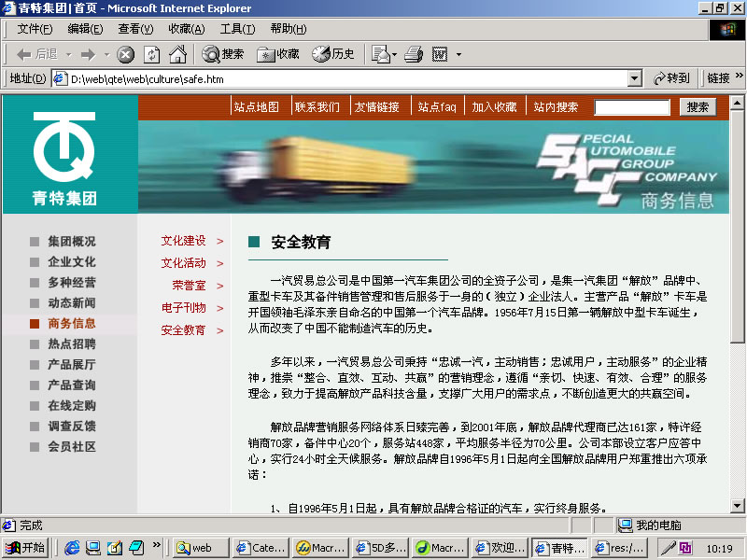
Task: Click the 站点faq link
Action: pos(437,107)
